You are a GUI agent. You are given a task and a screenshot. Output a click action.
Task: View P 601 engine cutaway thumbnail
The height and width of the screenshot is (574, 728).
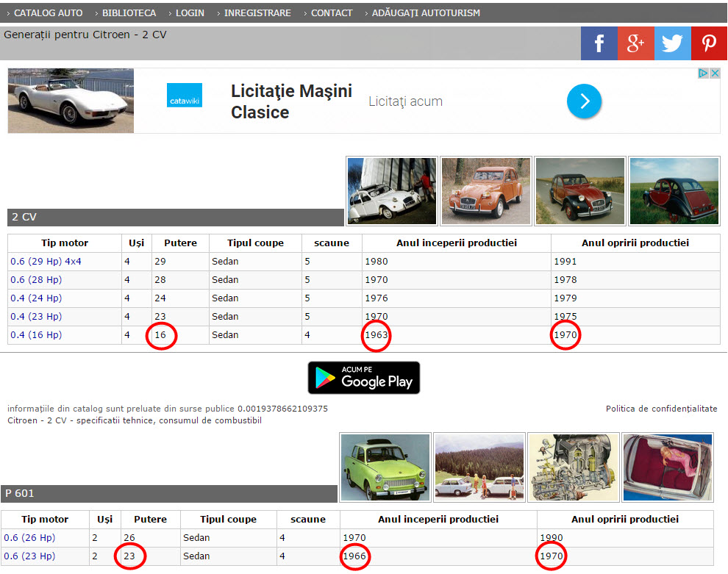[574, 467]
